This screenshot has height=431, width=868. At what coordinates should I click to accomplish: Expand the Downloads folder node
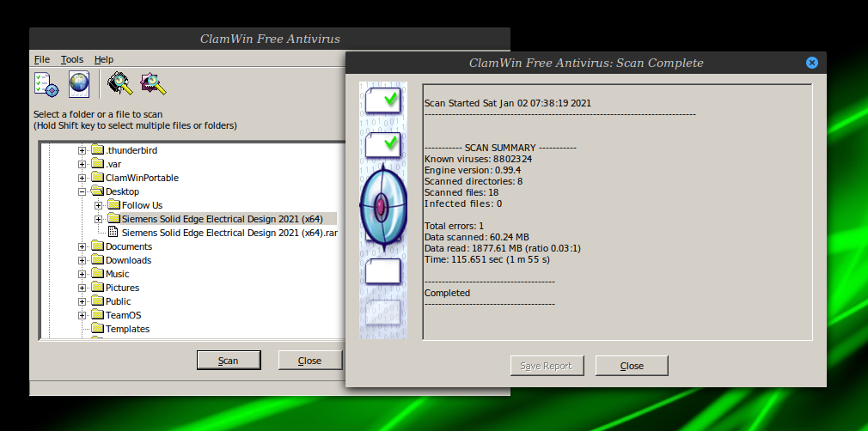[x=82, y=260]
